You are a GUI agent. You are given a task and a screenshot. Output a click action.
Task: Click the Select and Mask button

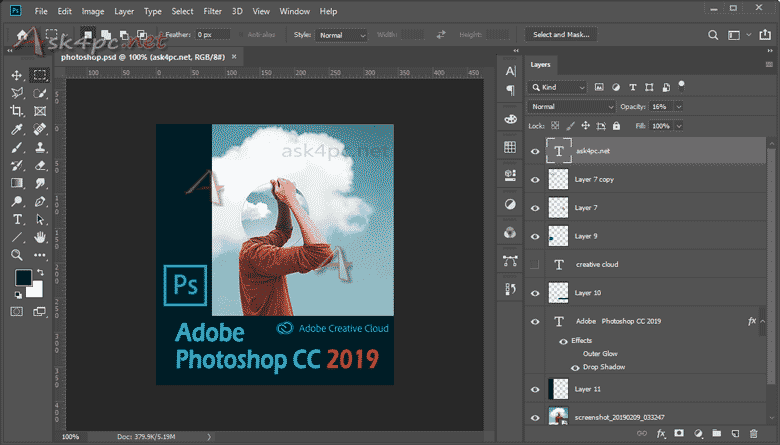[562, 34]
